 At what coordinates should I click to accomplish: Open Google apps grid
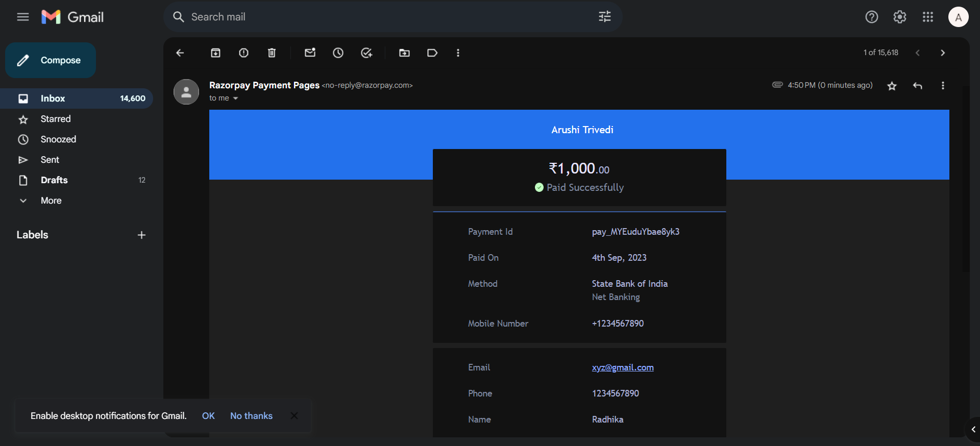(x=928, y=17)
